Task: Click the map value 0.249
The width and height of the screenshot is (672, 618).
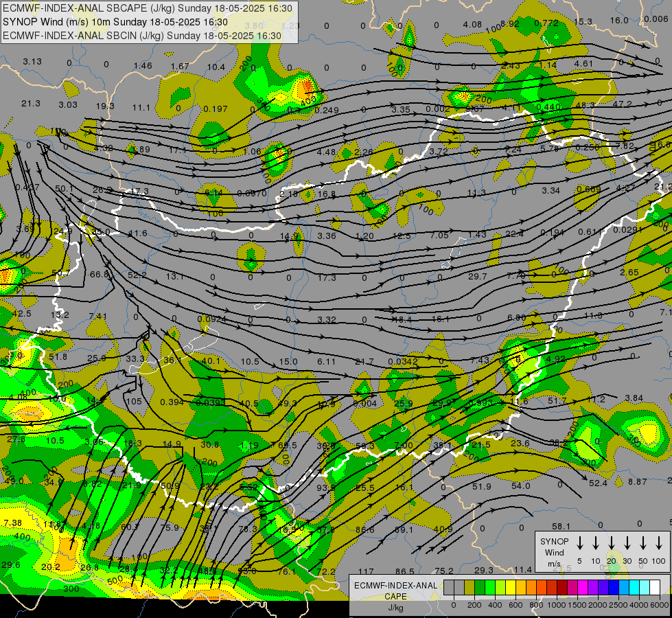Action: tap(327, 111)
